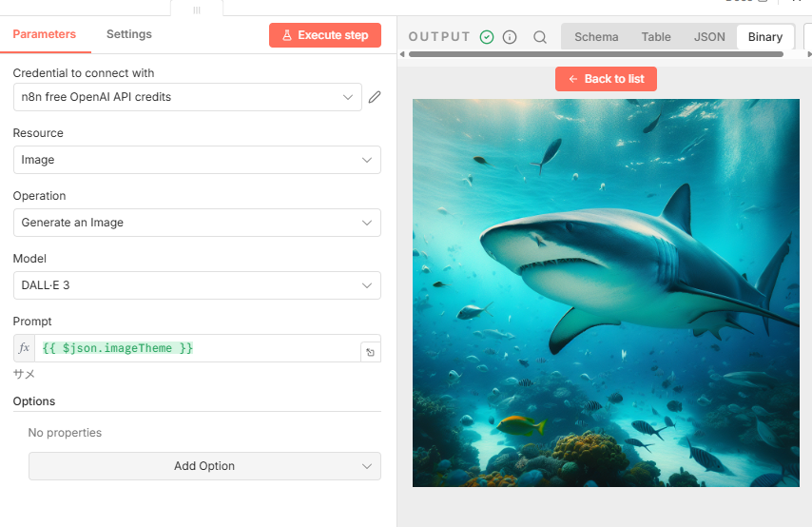Click the 'No properties' text
812x527 pixels.
pos(65,433)
